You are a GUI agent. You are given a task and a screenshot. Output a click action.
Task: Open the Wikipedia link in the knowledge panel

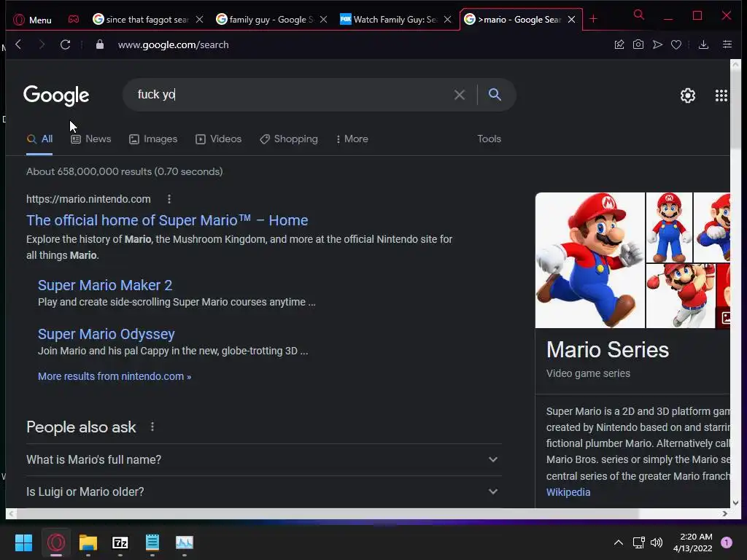[x=568, y=492]
